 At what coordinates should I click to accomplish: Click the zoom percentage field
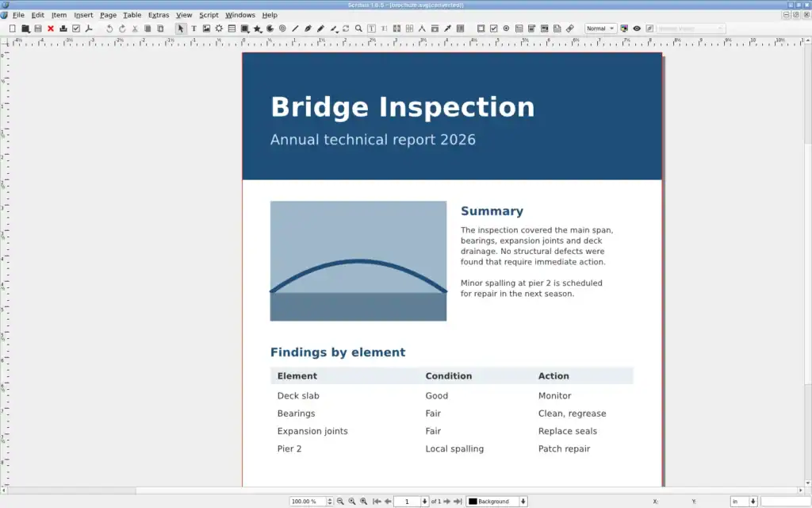click(308, 502)
